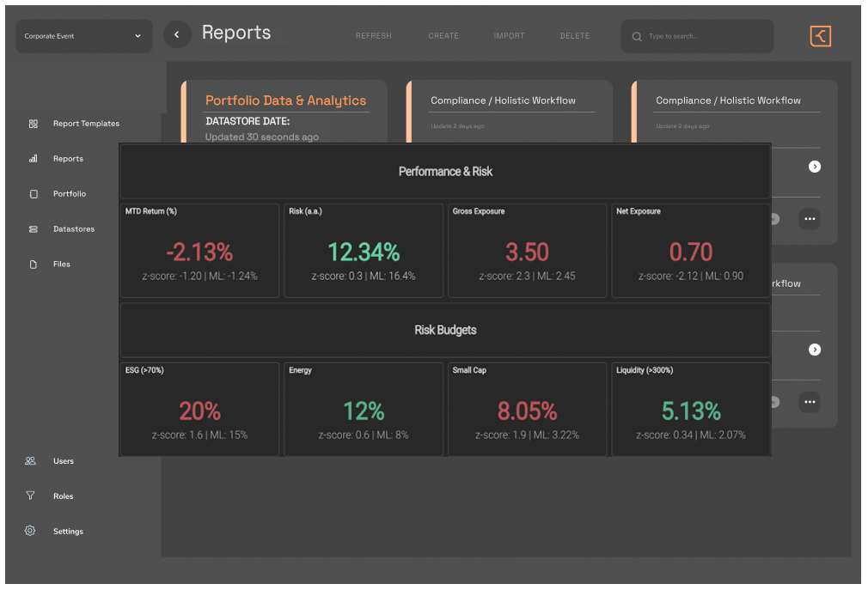
Task: Click the Reports bar chart icon
Action: [x=34, y=159]
